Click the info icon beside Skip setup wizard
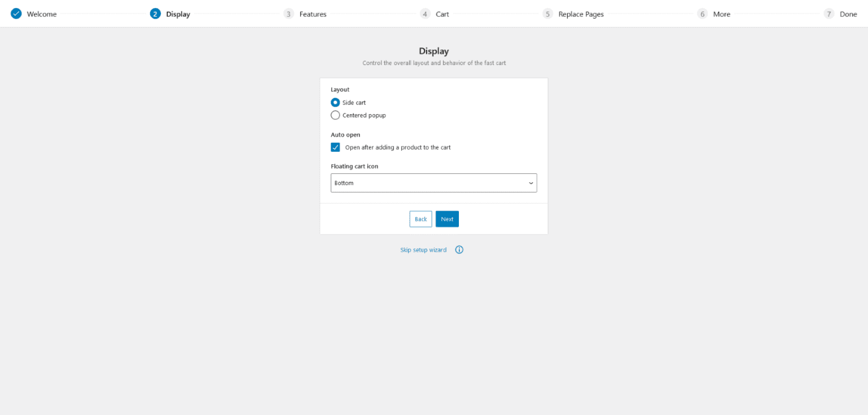 459,249
